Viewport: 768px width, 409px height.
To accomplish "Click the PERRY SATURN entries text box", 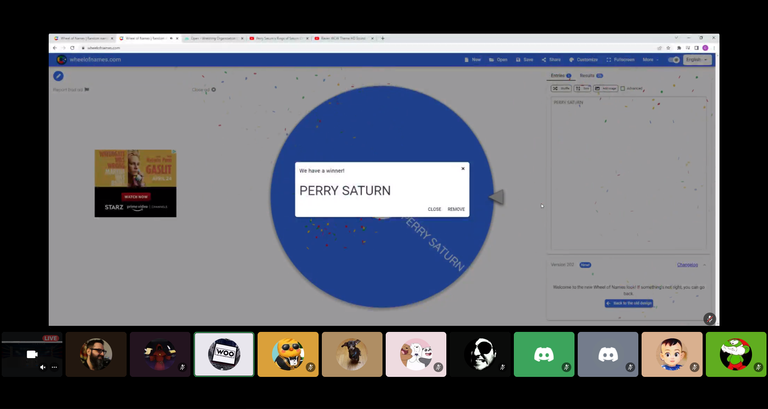I will point(628,173).
